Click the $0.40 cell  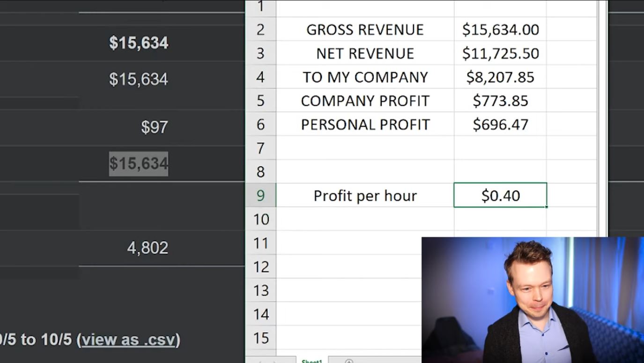500,195
